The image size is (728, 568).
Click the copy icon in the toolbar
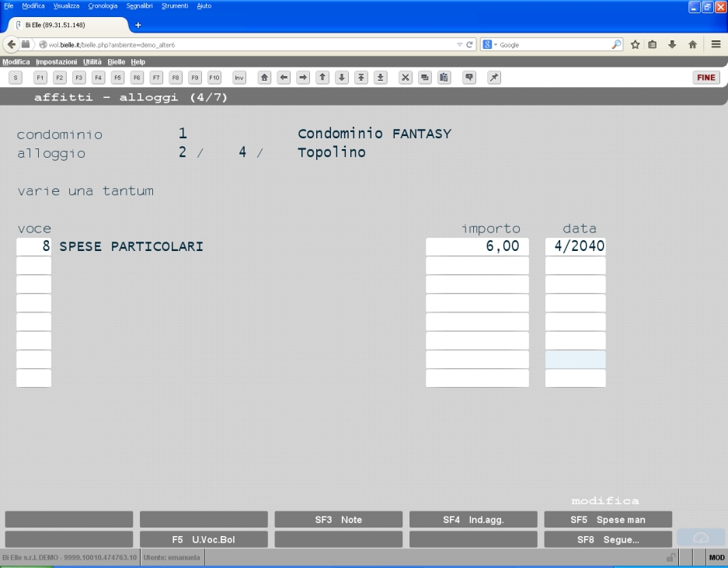click(x=425, y=78)
